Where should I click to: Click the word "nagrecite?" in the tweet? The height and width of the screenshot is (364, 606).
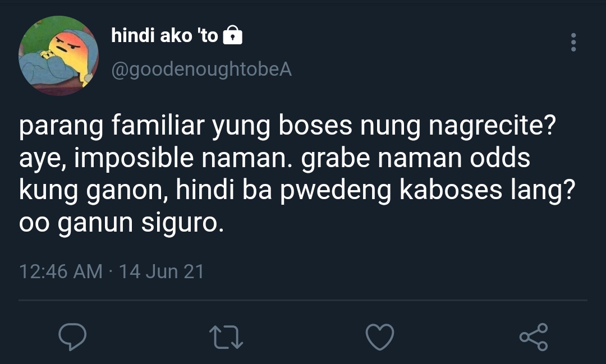tap(492, 126)
